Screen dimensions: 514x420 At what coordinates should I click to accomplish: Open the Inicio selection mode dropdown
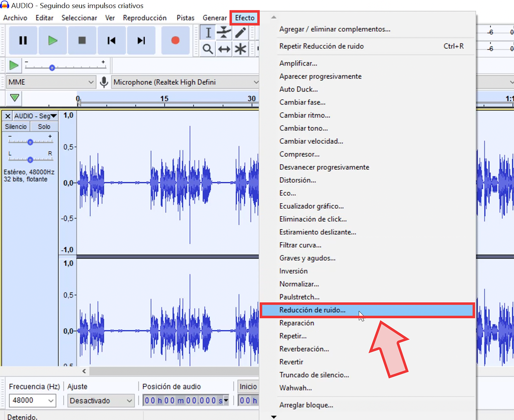[x=248, y=387]
